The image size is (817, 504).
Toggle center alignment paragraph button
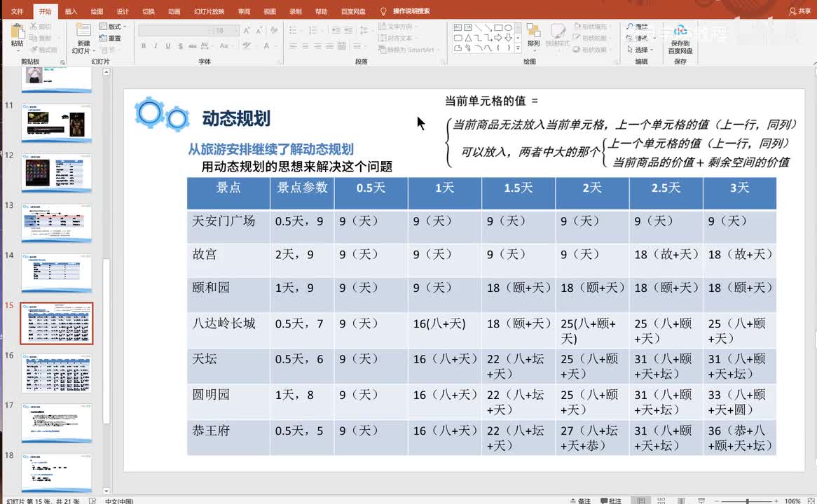(x=305, y=45)
